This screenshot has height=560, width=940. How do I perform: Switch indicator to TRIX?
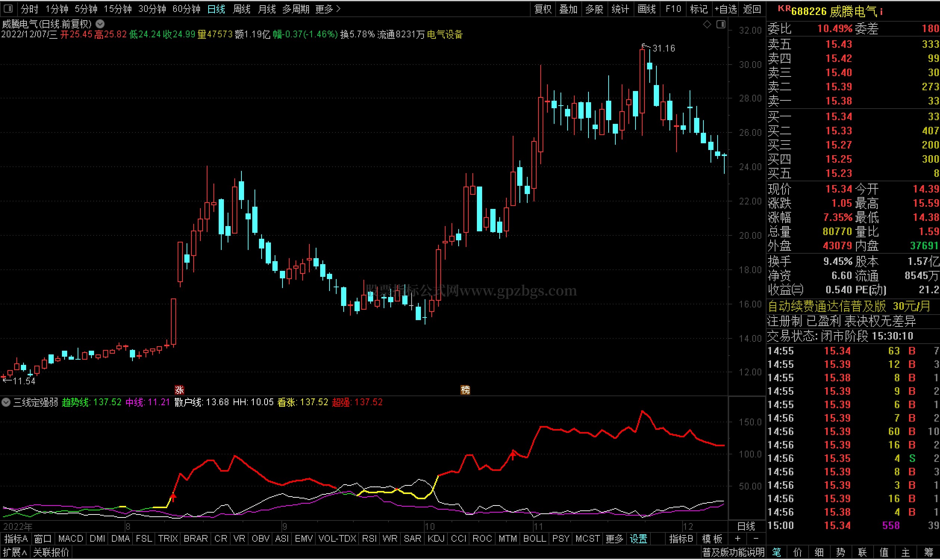(x=168, y=539)
